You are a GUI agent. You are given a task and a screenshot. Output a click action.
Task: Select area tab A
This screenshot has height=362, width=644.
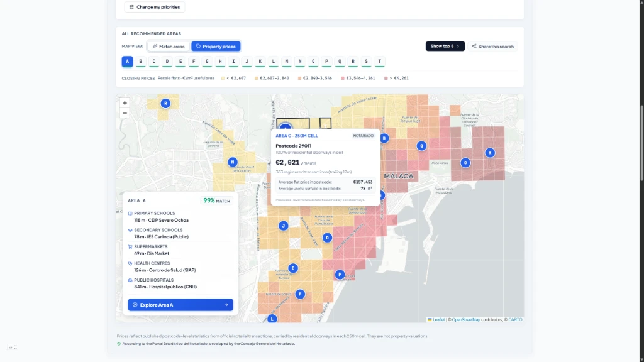[x=127, y=62]
